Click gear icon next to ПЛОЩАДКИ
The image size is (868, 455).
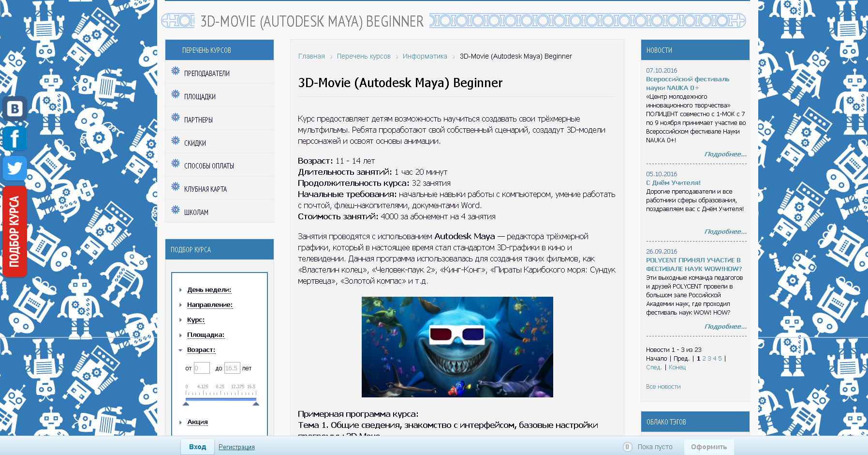(176, 94)
